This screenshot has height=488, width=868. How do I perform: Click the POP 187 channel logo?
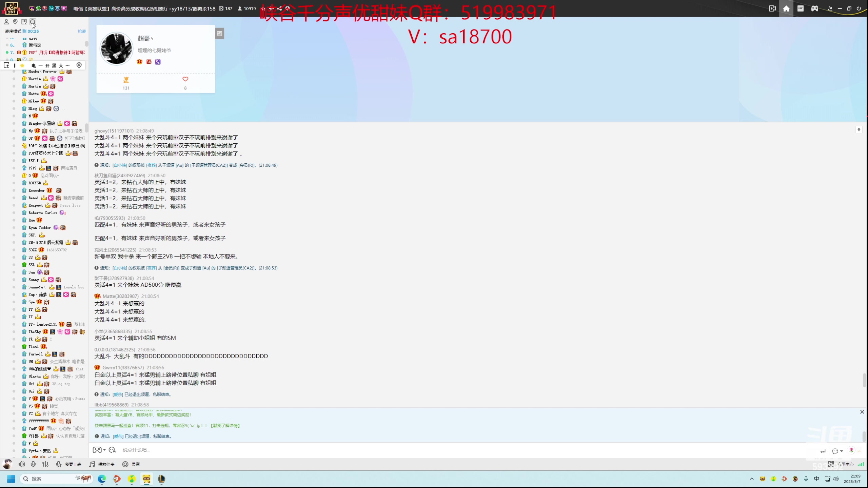[x=12, y=8]
